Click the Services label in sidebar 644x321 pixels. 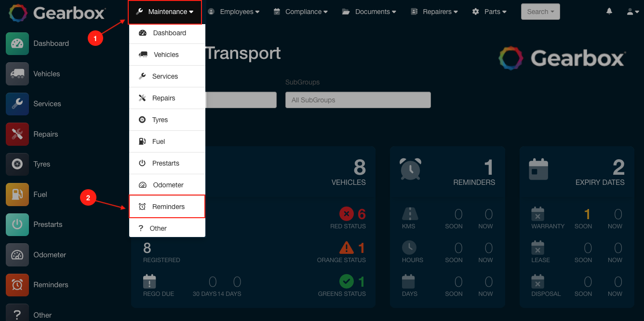tap(47, 104)
